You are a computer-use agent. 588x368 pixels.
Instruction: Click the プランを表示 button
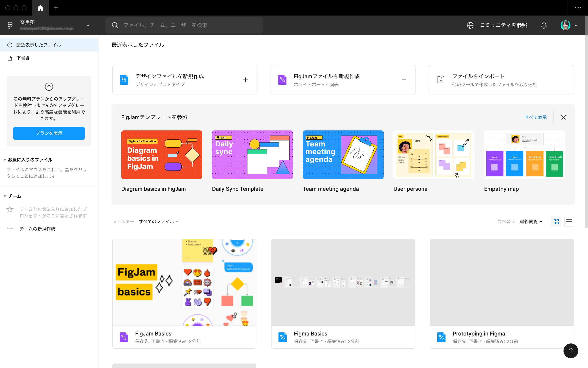pos(49,133)
